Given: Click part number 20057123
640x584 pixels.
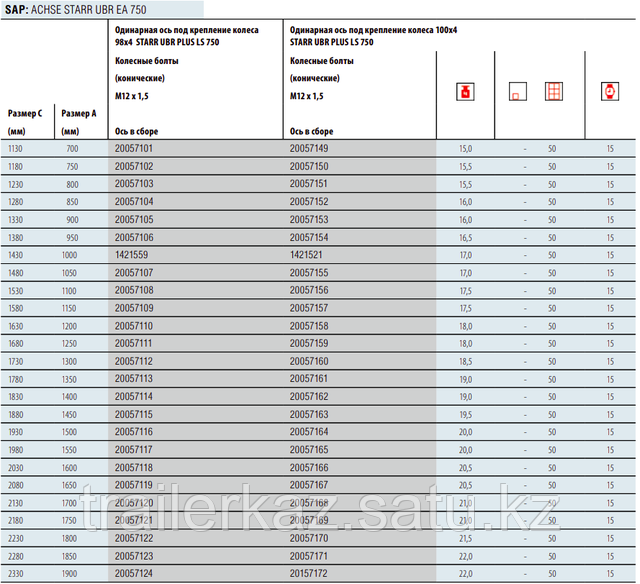Looking at the screenshot, I should (134, 556).
